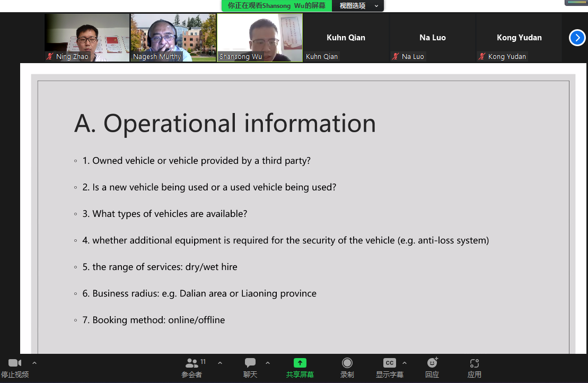Select Kuhn Qian's participant tile
This screenshot has height=383, width=588.
tap(346, 38)
